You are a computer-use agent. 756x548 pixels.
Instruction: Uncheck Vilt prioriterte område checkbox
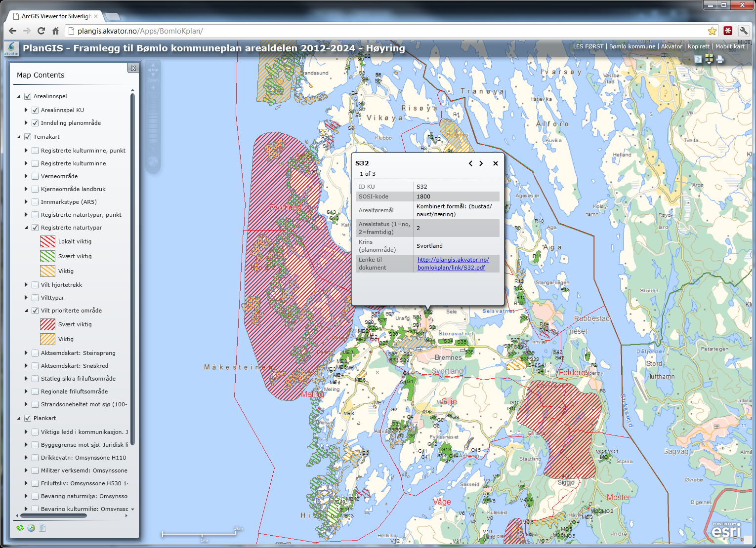(35, 311)
